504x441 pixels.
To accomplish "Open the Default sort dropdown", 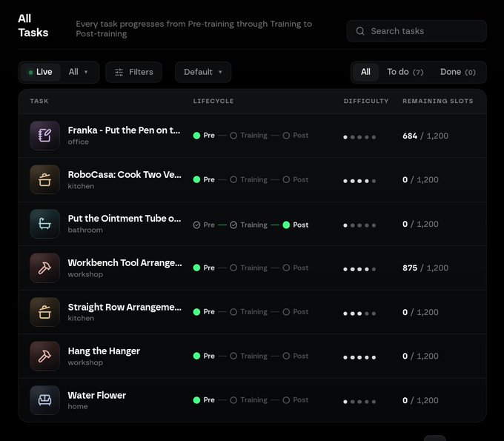I will [x=203, y=72].
